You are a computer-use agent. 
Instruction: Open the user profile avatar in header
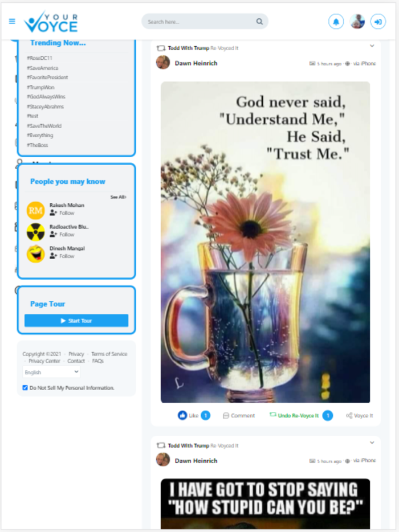[x=357, y=22]
